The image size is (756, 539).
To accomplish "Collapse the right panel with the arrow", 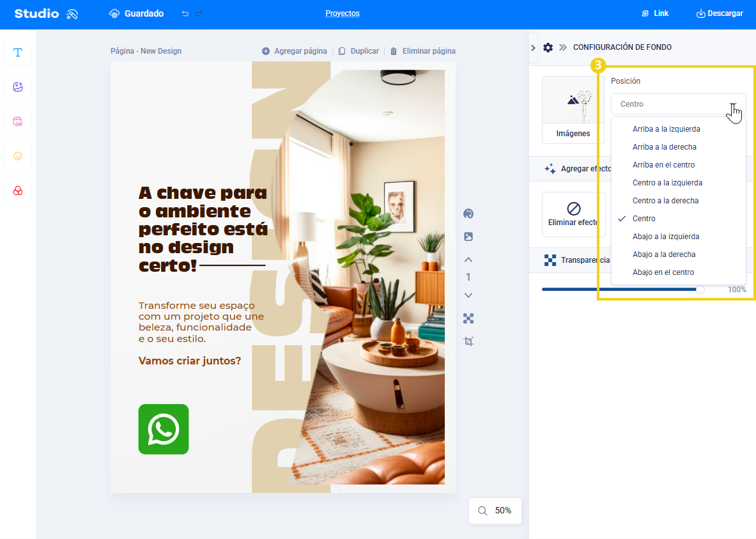I will 533,48.
